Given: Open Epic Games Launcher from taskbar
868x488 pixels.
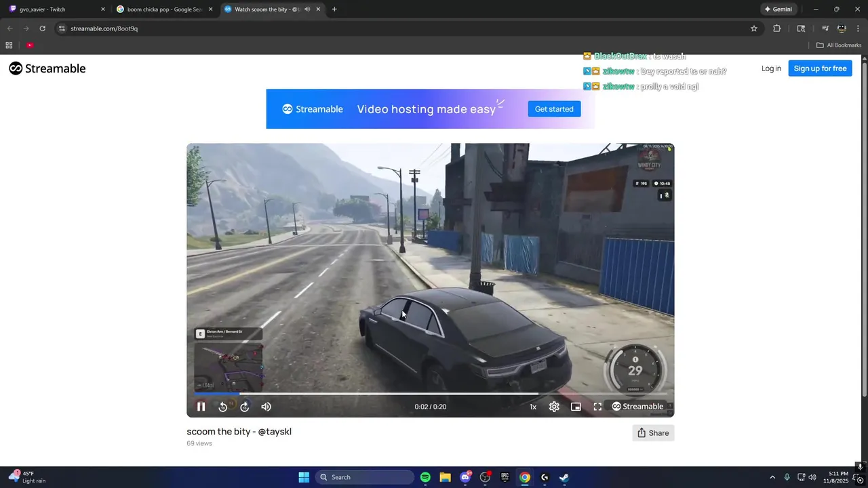Looking at the screenshot, I should tap(505, 477).
